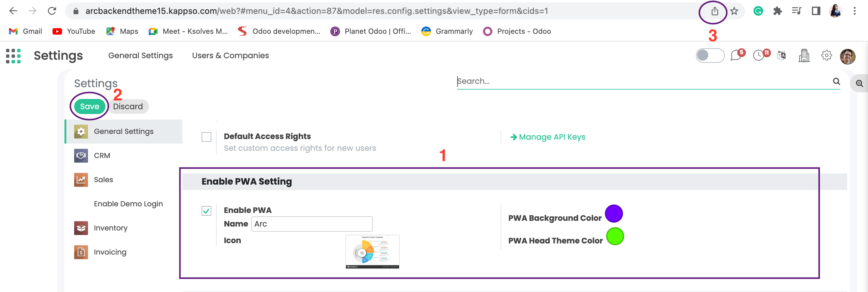Open the messages conversation icon
The image size is (868, 292).
click(x=736, y=56)
